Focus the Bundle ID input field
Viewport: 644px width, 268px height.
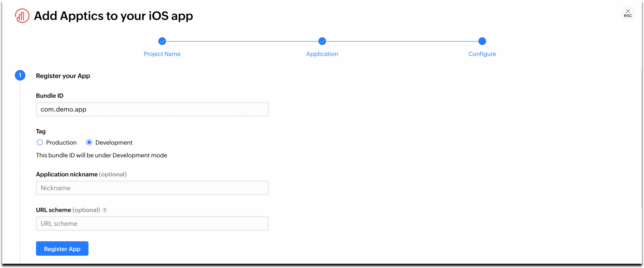click(x=152, y=109)
